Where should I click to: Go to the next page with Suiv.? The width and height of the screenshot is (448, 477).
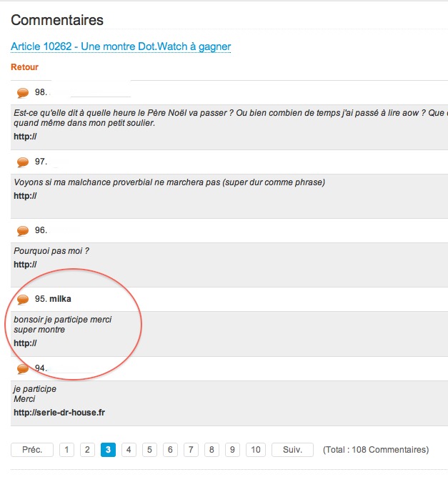(x=292, y=450)
